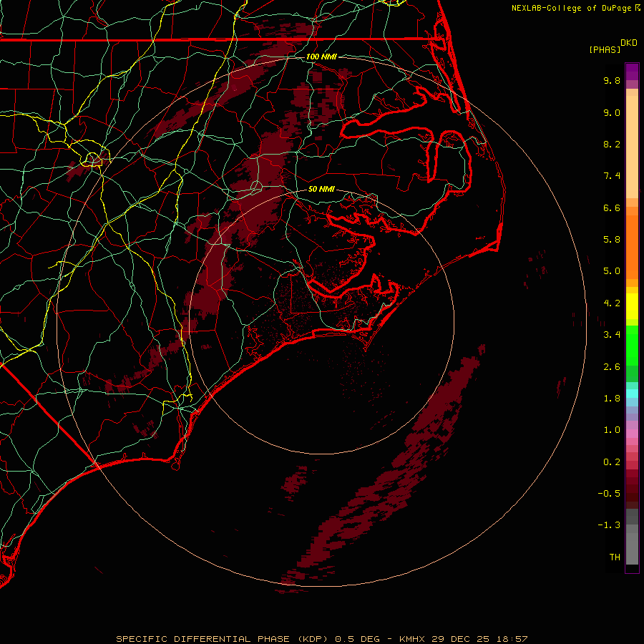Click the 1.0 value on the scale
This screenshot has height=644, width=644.
612,430
